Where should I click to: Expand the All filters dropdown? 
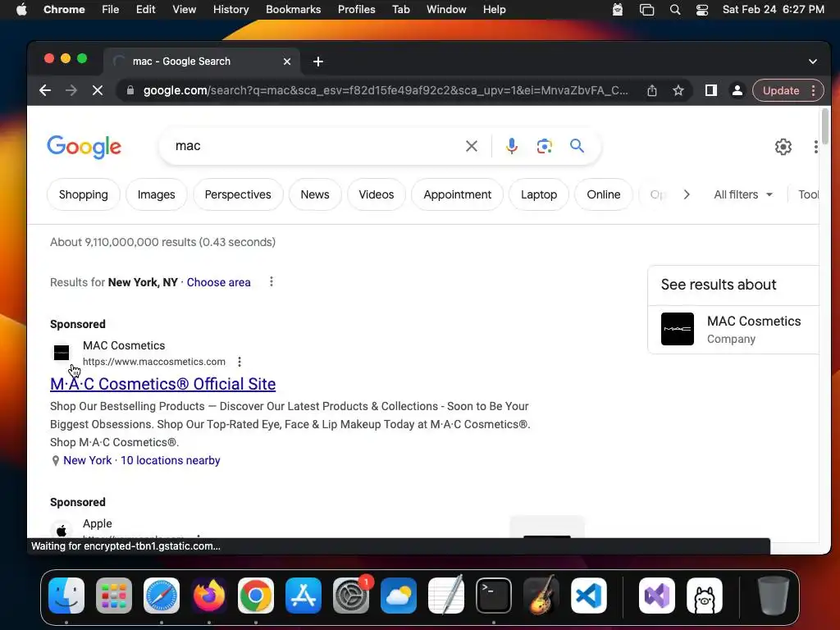pyautogui.click(x=743, y=194)
